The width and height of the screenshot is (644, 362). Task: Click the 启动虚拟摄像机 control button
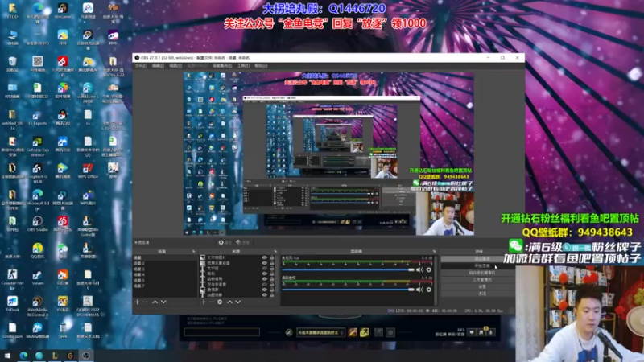tap(481, 273)
